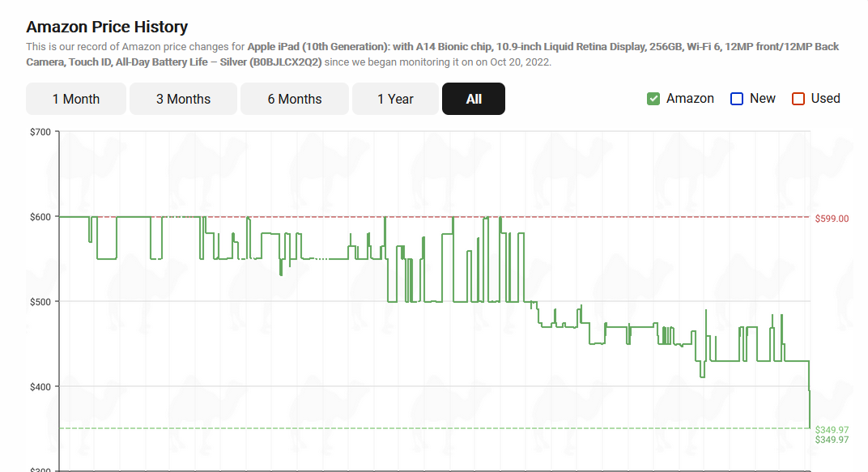Select the 3 Months time range
The height and width of the screenshot is (472, 868).
[183, 99]
